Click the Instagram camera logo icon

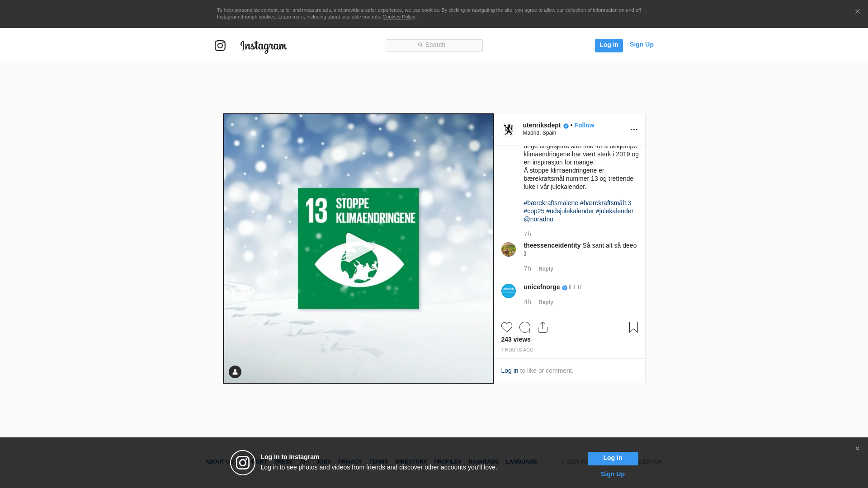click(220, 46)
